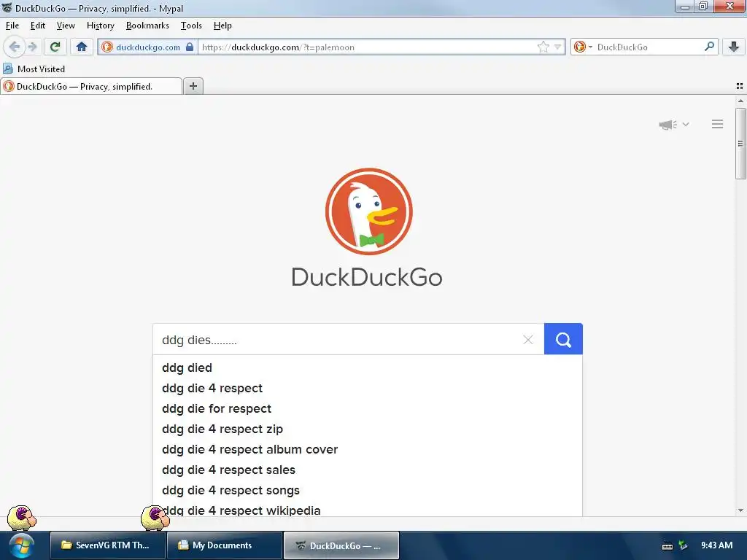Open the View menu
The width and height of the screenshot is (747, 560).
[66, 26]
